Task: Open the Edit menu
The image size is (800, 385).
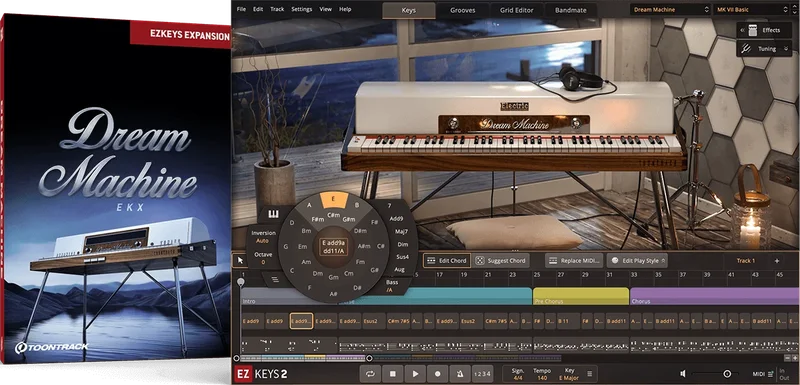Action: point(258,9)
